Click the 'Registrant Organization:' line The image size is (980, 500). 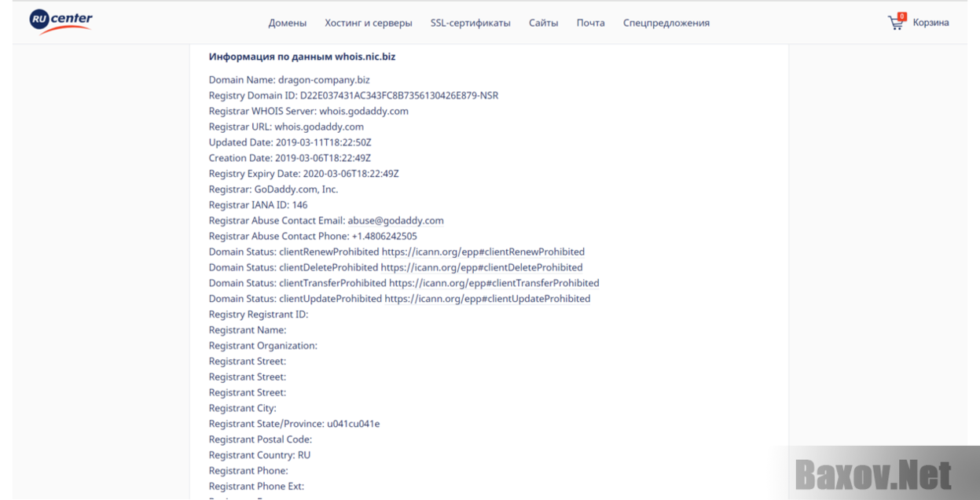point(263,346)
